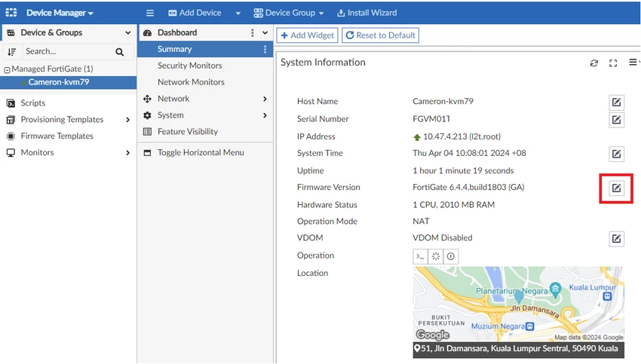Viewport: 641px width, 364px height.
Task: Maximize the System Information widget to fullscreen
Action: pyautogui.click(x=613, y=63)
